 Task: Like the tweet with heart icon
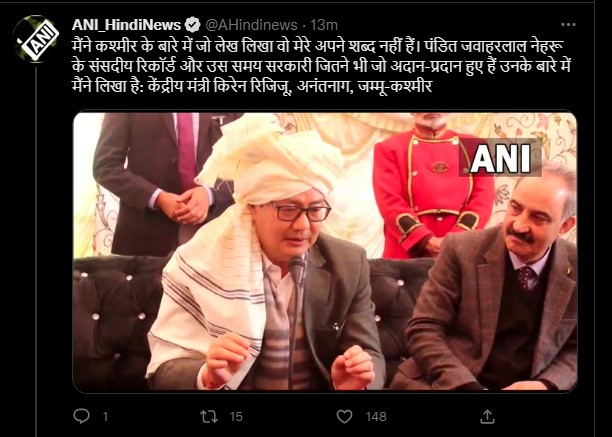pyautogui.click(x=344, y=416)
